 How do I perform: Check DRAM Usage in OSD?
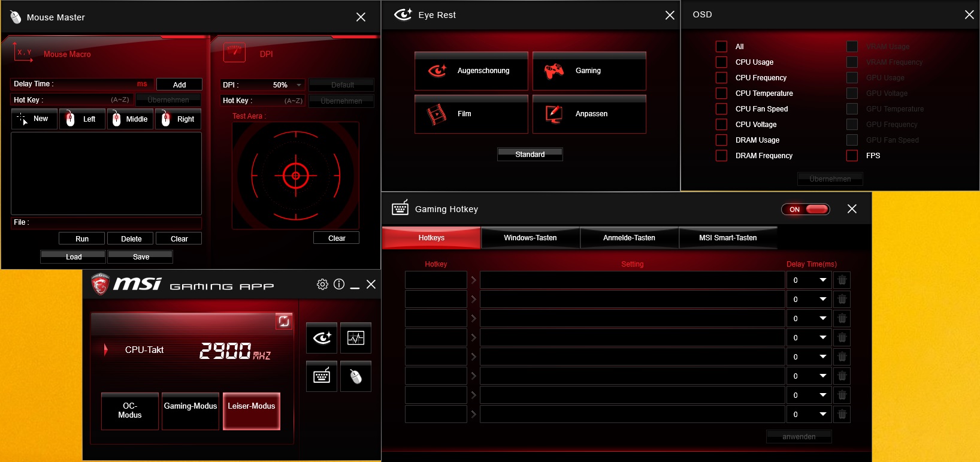[x=722, y=140]
